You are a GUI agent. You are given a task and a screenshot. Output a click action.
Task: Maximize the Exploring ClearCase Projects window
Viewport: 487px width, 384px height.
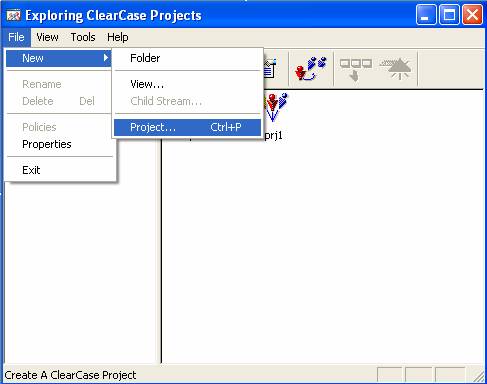click(449, 15)
